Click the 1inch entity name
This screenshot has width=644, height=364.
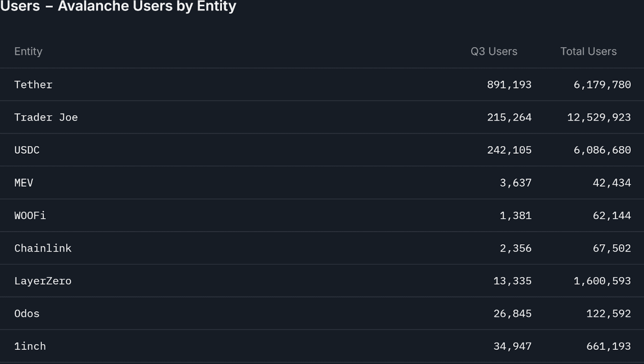tap(30, 346)
